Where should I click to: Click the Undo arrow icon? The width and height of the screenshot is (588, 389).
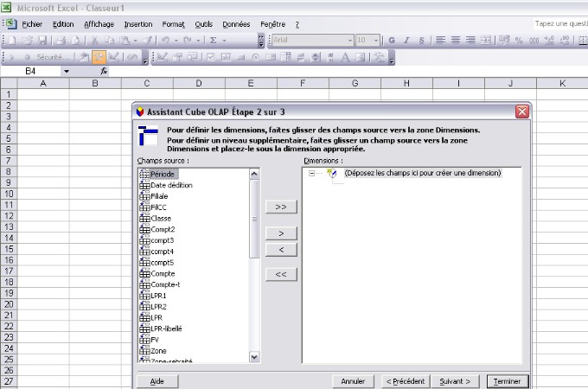coord(165,40)
